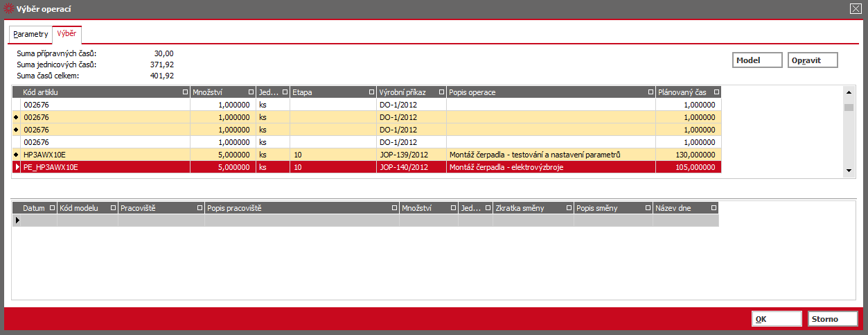Click the upper grid scrollbar down arrow
The width and height of the screenshot is (868, 335).
849,171
